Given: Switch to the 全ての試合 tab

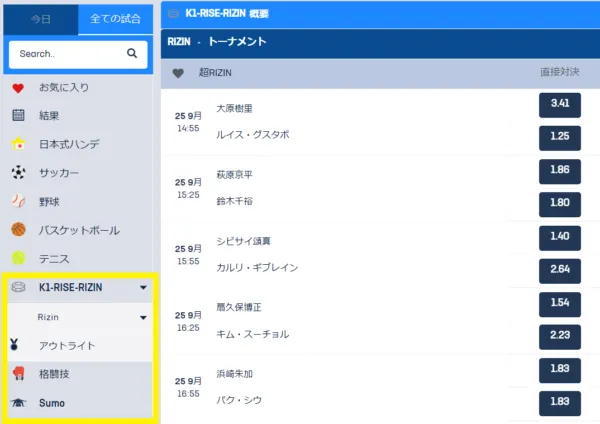Looking at the screenshot, I should [116, 19].
